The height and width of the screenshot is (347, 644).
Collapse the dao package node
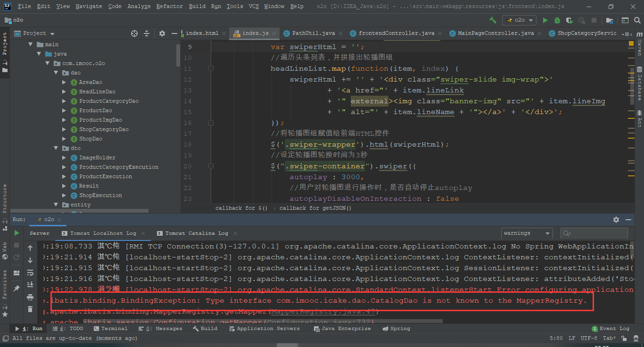click(56, 73)
